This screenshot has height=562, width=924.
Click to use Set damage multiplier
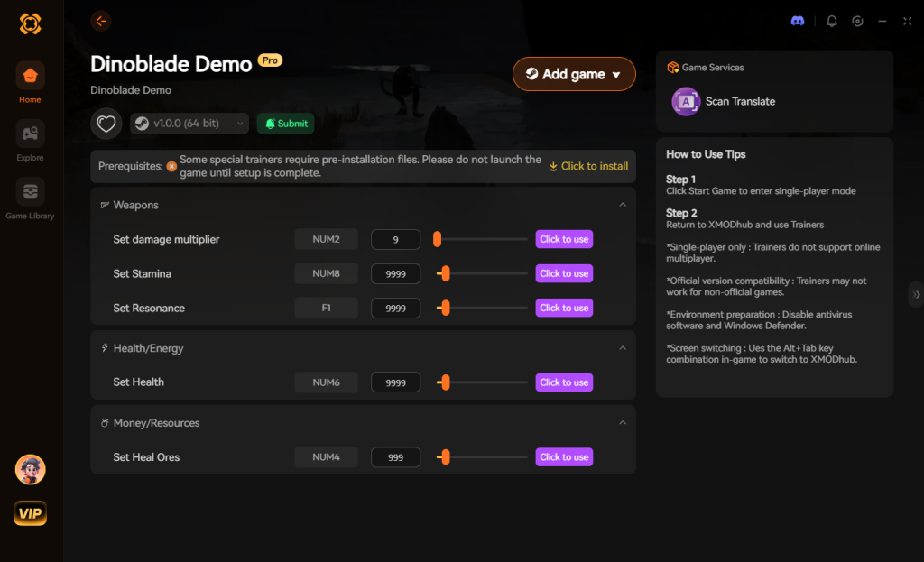coord(564,239)
